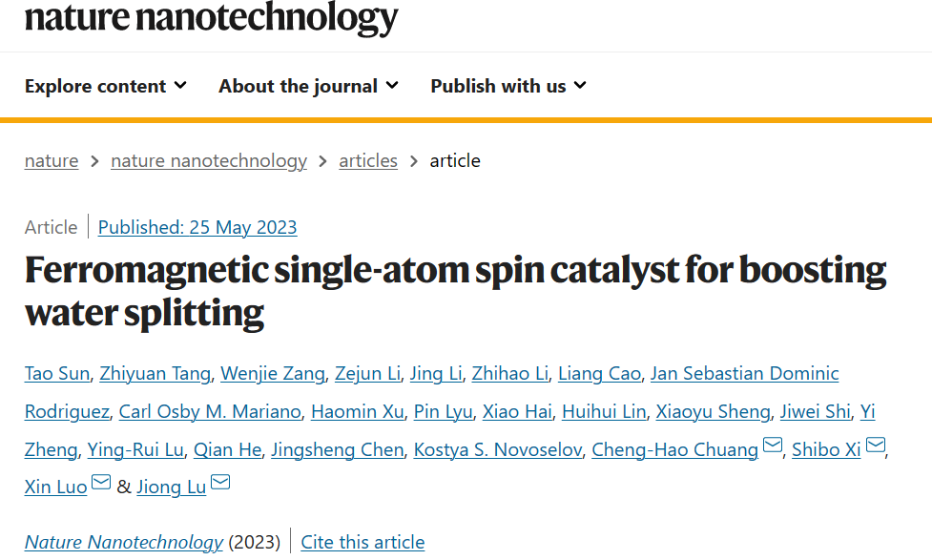
Task: Select author Wenjie Zang
Action: pyautogui.click(x=273, y=373)
